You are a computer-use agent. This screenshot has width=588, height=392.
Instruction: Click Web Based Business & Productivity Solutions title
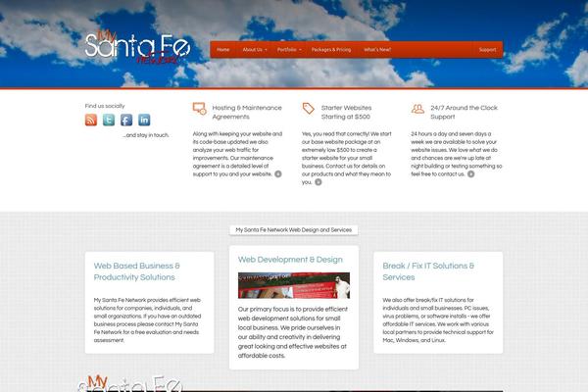pos(137,271)
